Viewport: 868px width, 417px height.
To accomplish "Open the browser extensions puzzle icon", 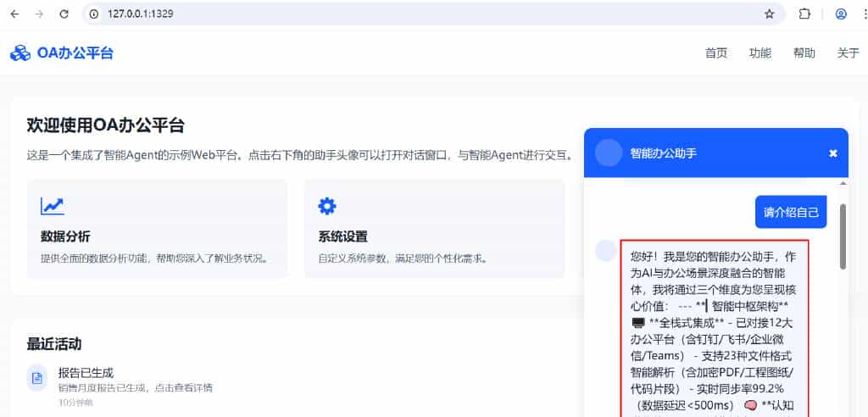I will [x=804, y=14].
